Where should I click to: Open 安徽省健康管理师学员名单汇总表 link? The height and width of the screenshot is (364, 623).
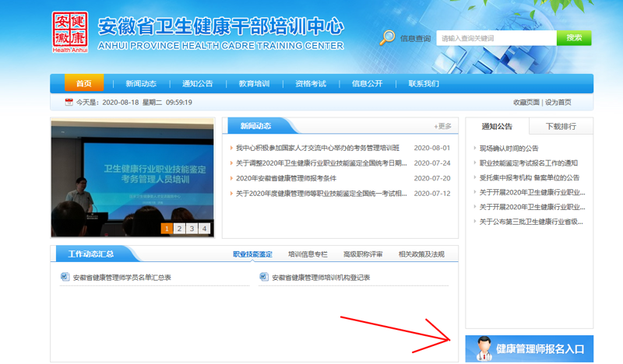tap(122, 278)
